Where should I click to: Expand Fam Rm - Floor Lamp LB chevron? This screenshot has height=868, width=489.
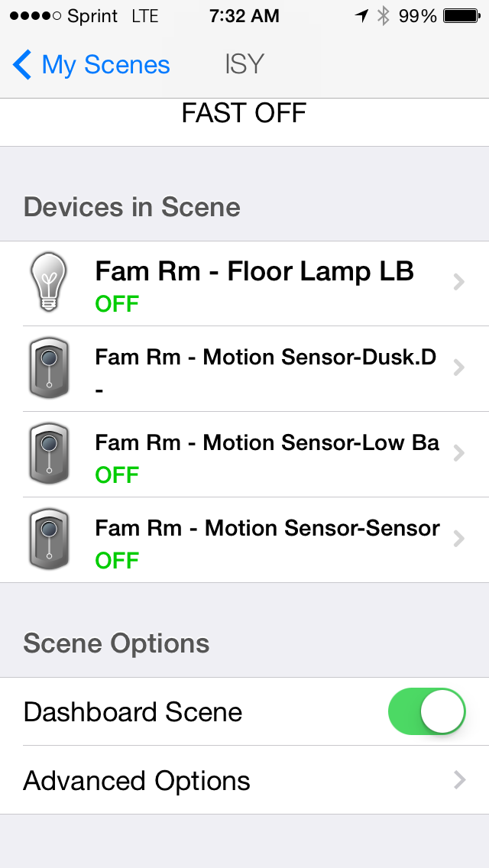458,283
